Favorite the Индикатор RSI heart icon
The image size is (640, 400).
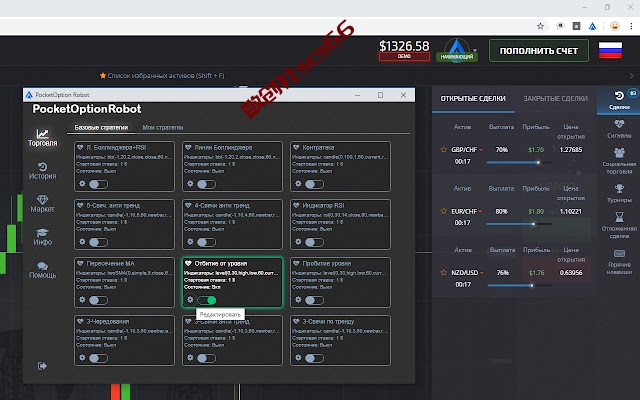click(x=296, y=205)
